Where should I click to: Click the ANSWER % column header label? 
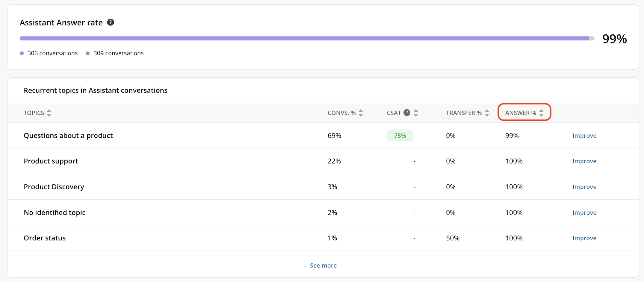pyautogui.click(x=520, y=113)
